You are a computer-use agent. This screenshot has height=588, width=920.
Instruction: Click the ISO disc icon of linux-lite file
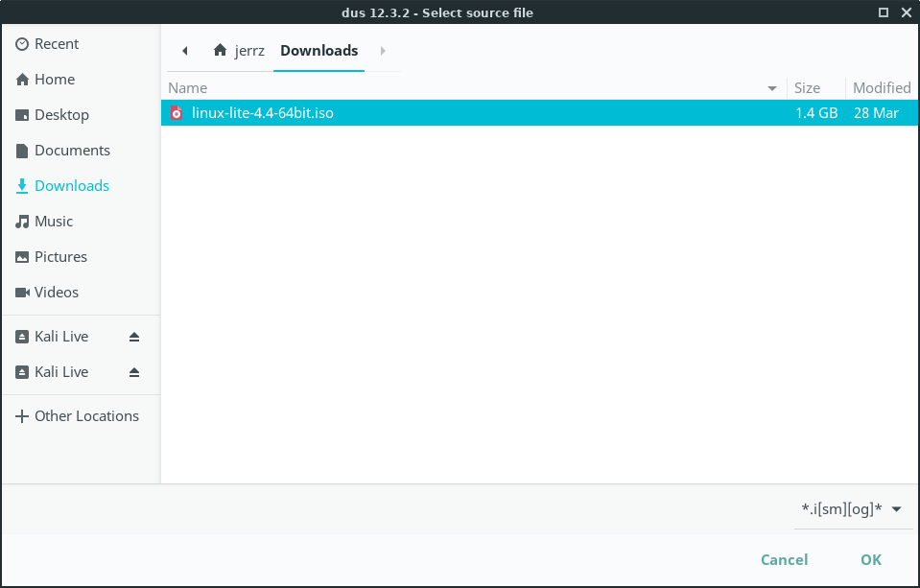tap(176, 113)
